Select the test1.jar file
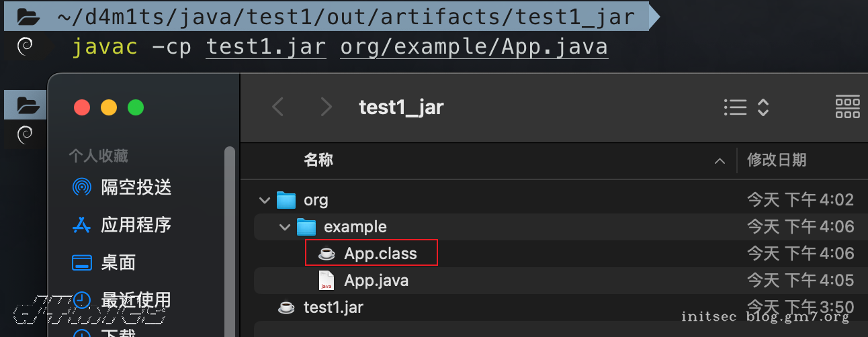 point(333,307)
